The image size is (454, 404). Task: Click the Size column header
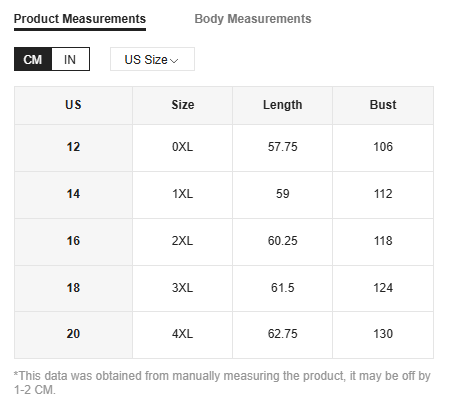tap(183, 105)
